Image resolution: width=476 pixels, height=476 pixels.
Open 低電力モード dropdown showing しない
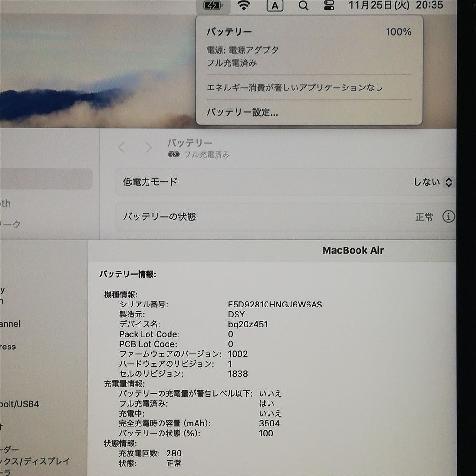click(433, 182)
